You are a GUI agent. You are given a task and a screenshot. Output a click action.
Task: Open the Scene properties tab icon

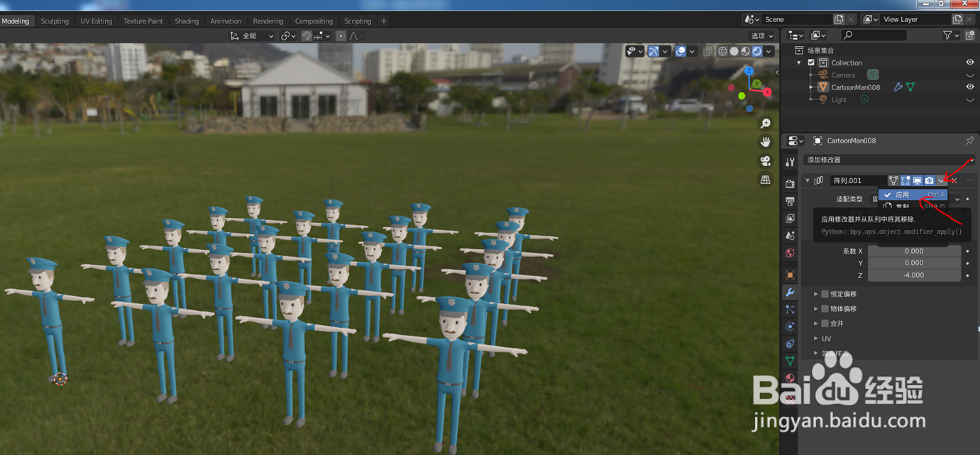point(790,236)
